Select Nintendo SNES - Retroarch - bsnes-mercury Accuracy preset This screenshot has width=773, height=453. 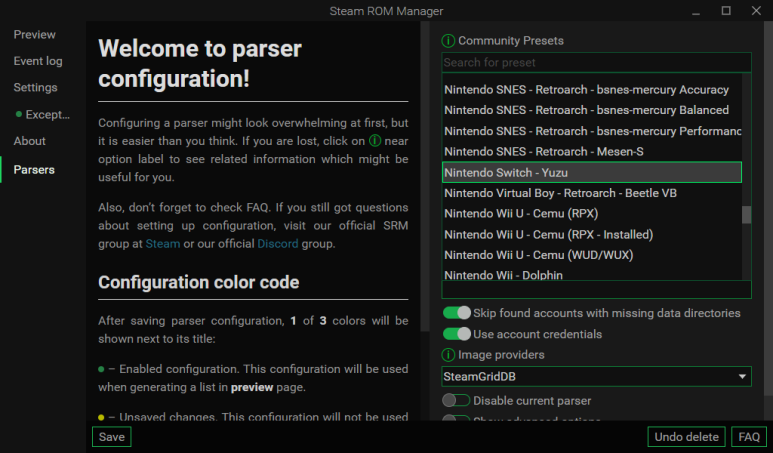592,90
